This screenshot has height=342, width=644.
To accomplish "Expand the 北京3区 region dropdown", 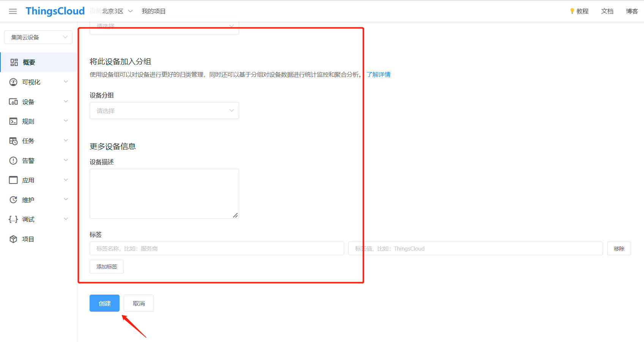I will pos(117,11).
